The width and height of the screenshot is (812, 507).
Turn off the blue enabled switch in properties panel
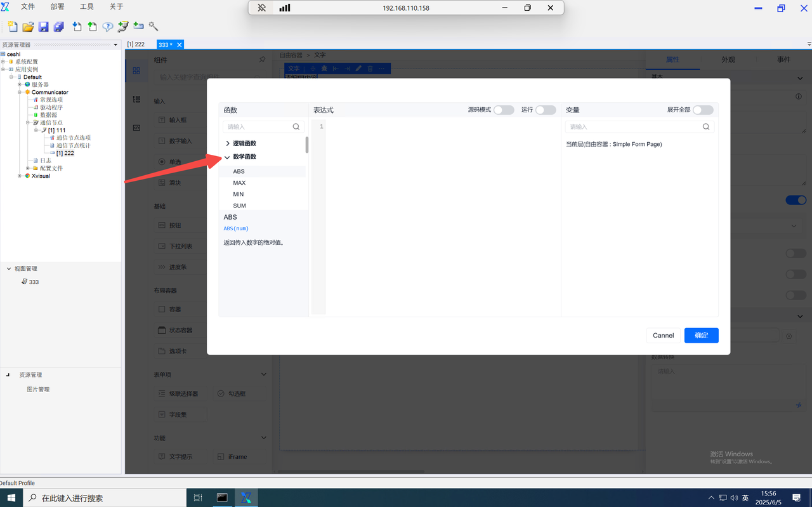tap(796, 200)
